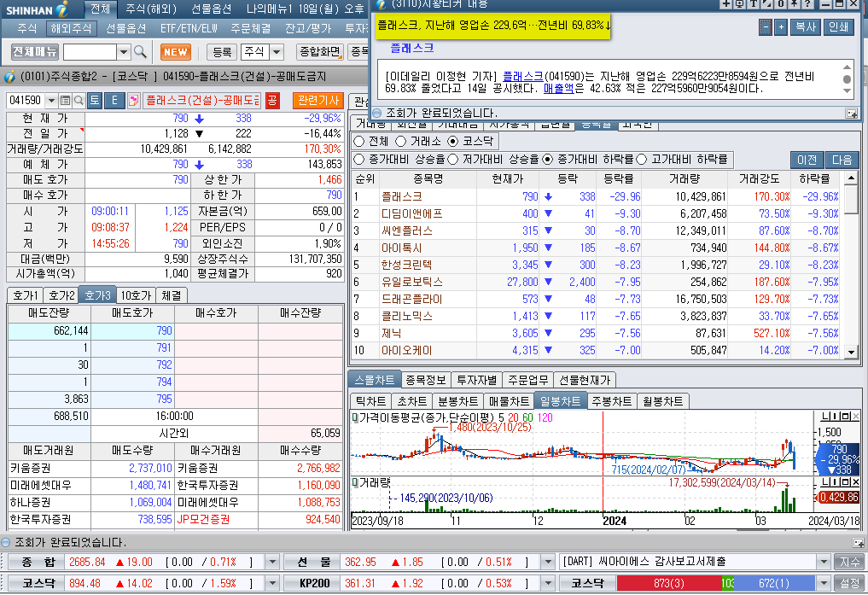Click down arrow of ranking table scrollbar
Viewport: 868px width, 595px height.
click(851, 352)
